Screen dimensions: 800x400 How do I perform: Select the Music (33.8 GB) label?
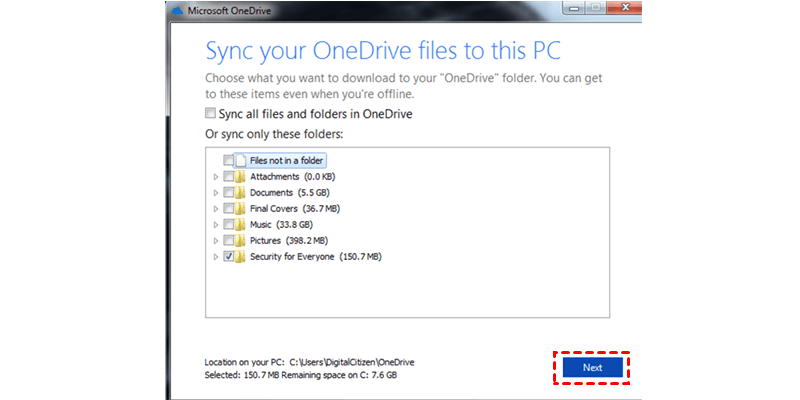[281, 224]
